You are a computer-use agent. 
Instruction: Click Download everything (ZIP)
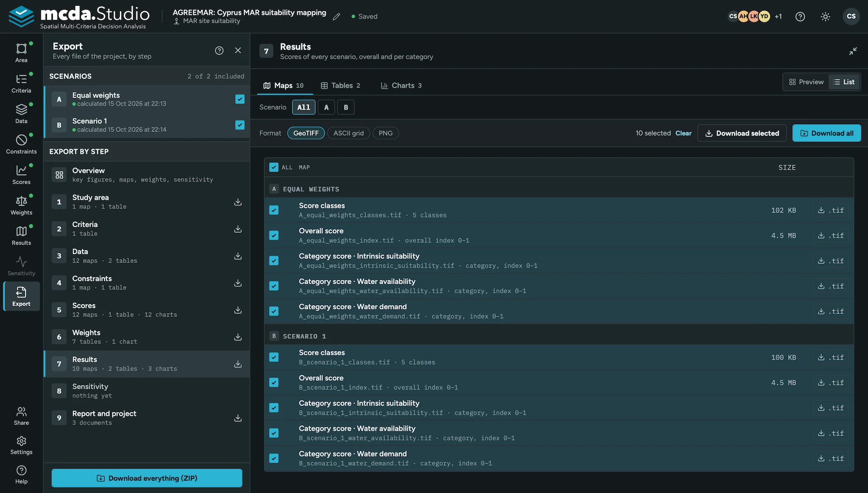coord(147,478)
